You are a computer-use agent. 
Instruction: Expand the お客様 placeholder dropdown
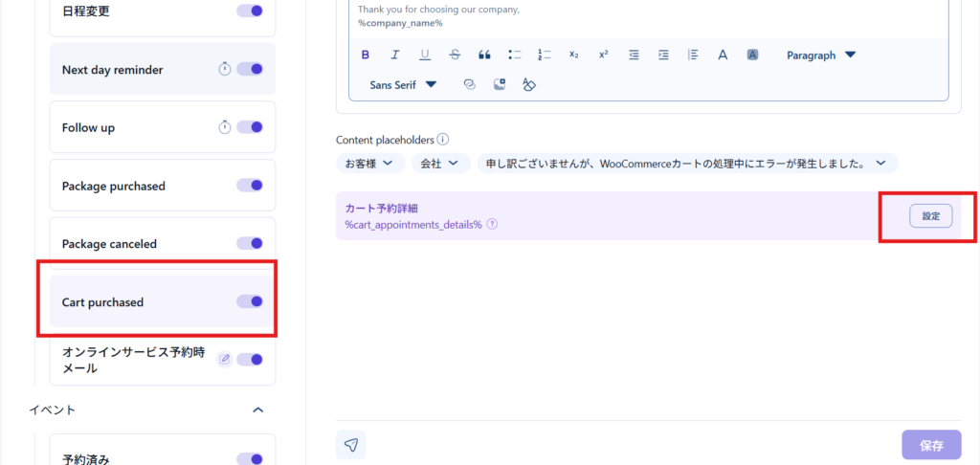tap(369, 164)
